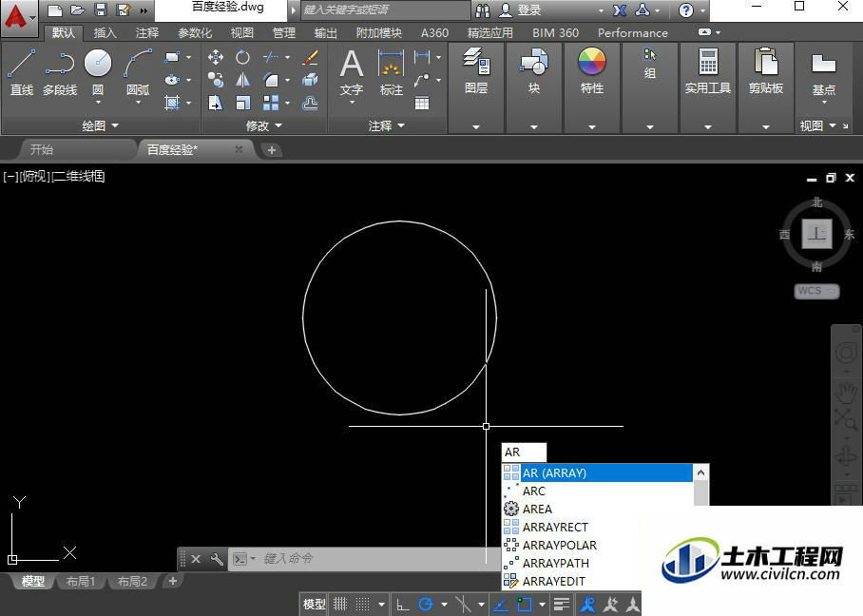Click the Array tool icon in Modify
This screenshot has width=863, height=616.
(270, 103)
